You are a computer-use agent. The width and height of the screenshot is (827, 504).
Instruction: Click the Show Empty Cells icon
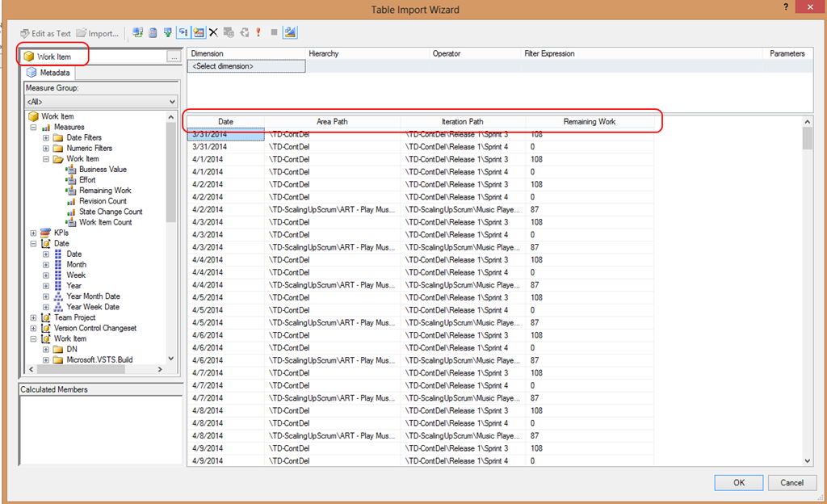[x=167, y=33]
